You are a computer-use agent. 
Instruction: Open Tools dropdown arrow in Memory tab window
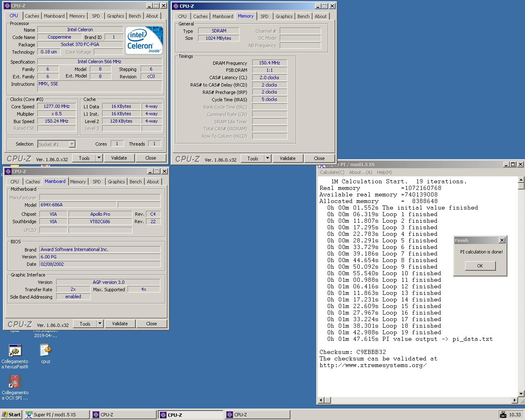click(267, 158)
